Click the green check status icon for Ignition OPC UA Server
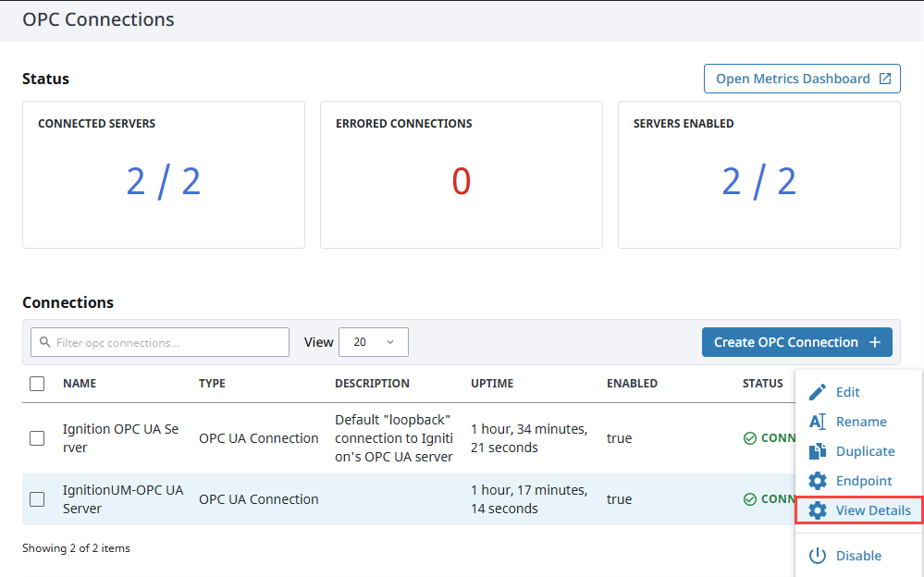This screenshot has height=577, width=924. point(749,438)
